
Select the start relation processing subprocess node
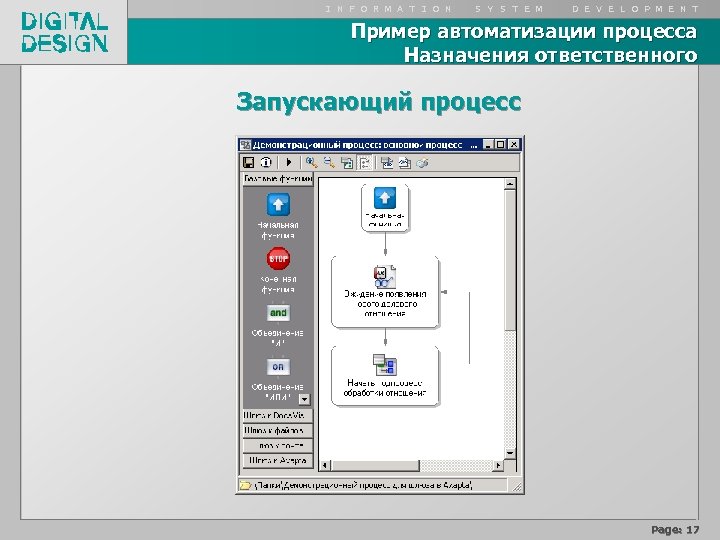(x=385, y=376)
